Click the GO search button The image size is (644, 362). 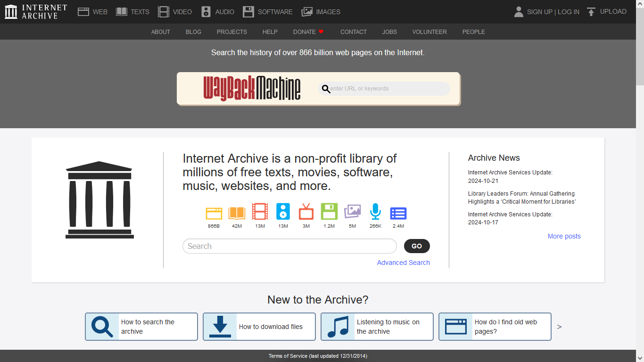tap(417, 246)
